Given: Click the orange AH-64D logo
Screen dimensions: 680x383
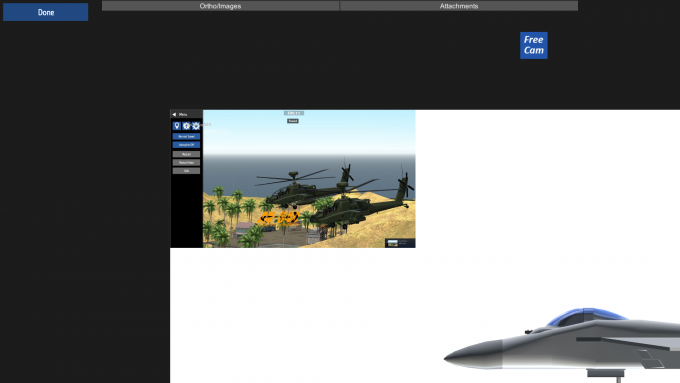Looking at the screenshot, I should [x=278, y=218].
